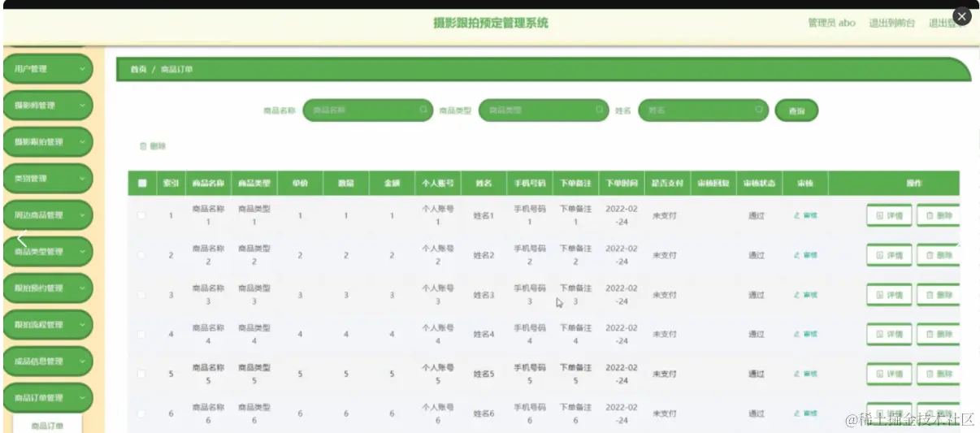Check the checkbox for row 5
Screen dimensions: 980x433
(142, 374)
